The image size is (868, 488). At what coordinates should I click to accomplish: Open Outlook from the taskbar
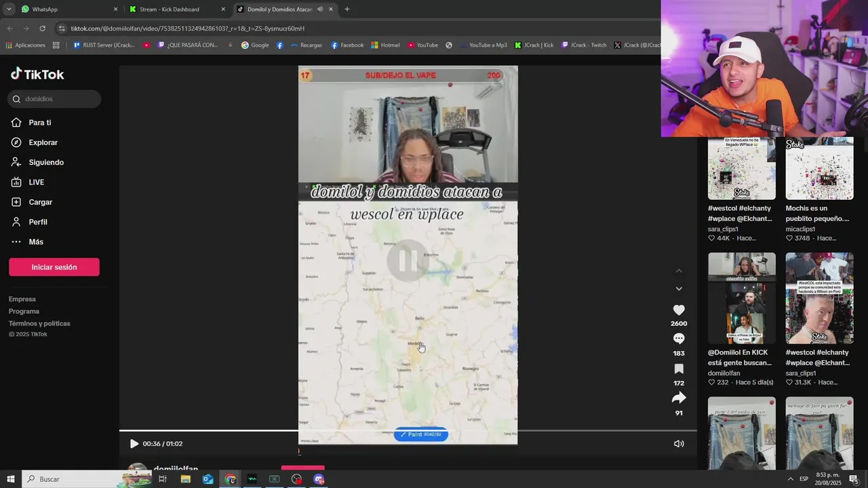tap(208, 479)
